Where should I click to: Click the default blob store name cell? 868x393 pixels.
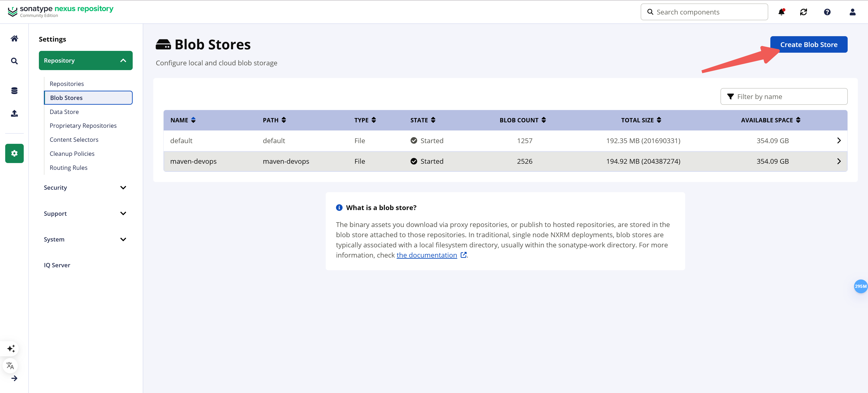181,141
